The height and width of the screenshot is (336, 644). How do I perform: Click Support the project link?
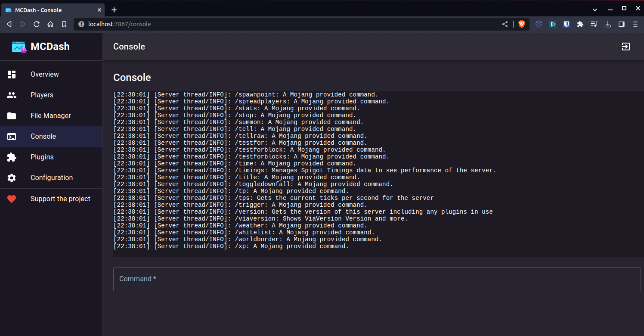(51, 199)
